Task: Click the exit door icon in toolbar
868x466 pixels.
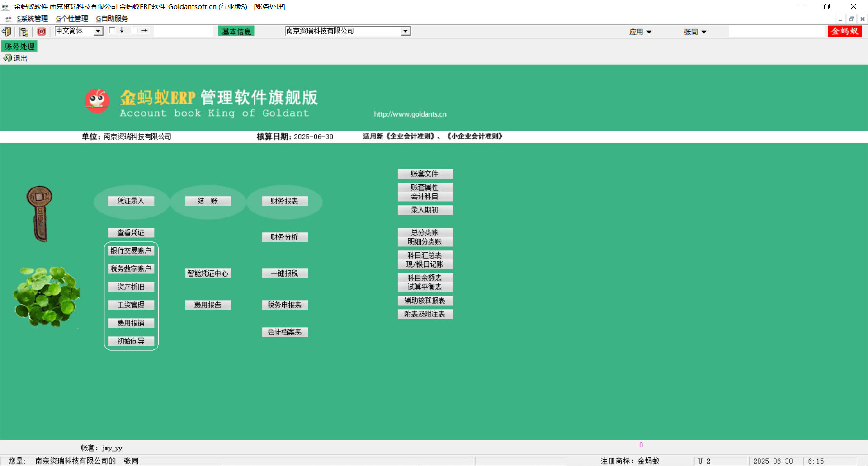Action: coord(7,32)
